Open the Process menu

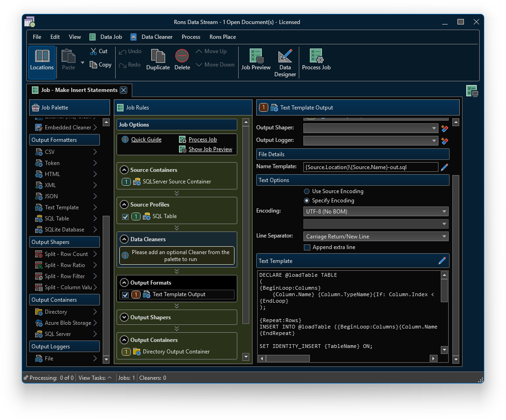tap(191, 37)
